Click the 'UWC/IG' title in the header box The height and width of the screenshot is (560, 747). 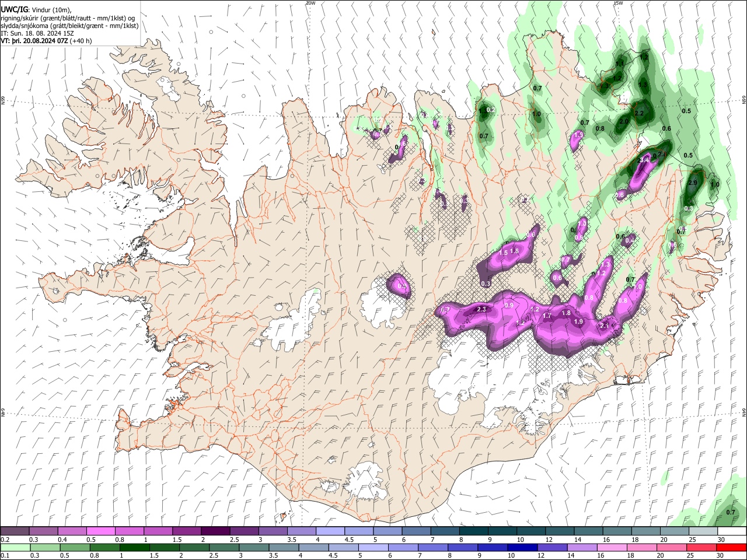[14, 9]
